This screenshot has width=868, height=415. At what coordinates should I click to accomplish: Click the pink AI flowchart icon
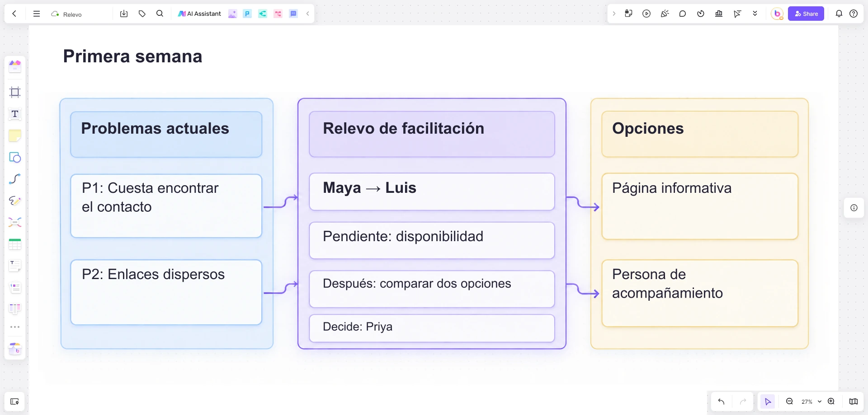click(x=278, y=14)
